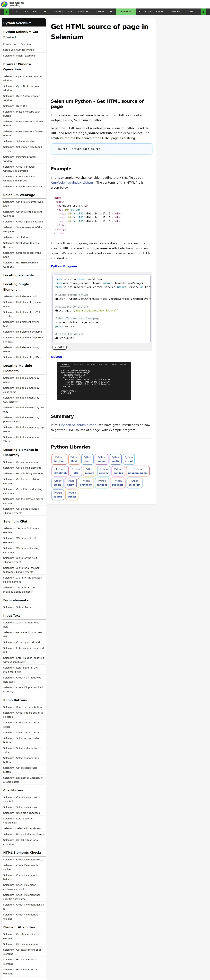Viewport: 210px width, 980px height.
Task: Open the C language tab
Action: pos(17,12)
